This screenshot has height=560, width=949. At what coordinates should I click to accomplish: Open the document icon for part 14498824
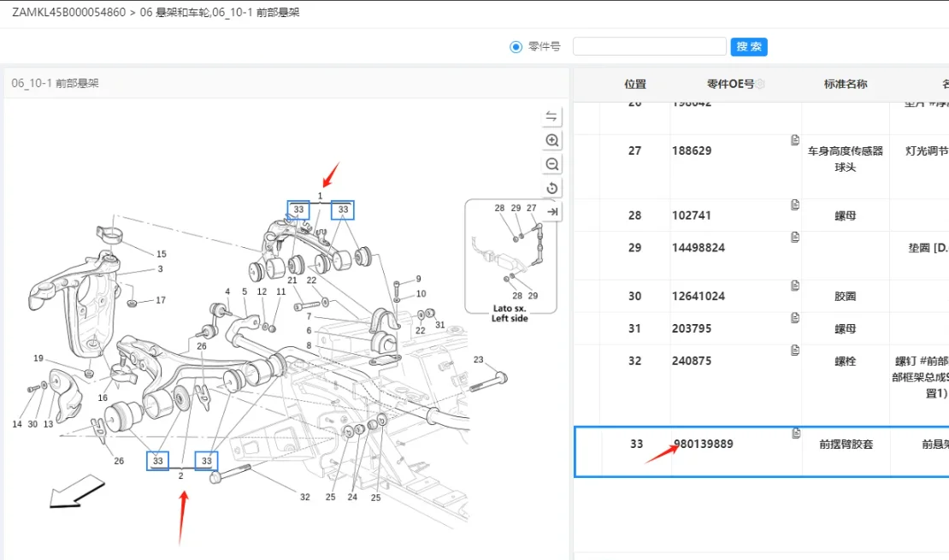point(794,237)
